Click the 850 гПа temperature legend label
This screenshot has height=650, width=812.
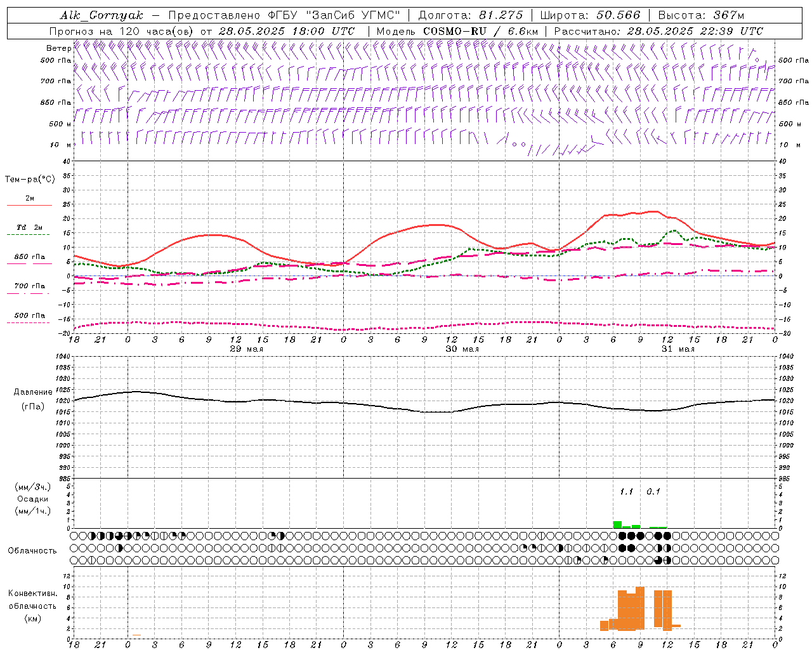point(30,257)
